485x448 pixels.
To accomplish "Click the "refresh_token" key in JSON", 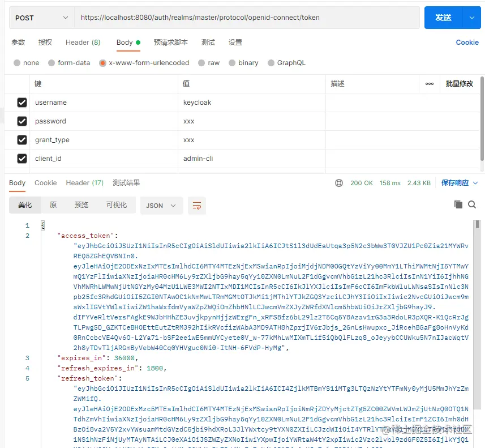I will click(x=88, y=378).
